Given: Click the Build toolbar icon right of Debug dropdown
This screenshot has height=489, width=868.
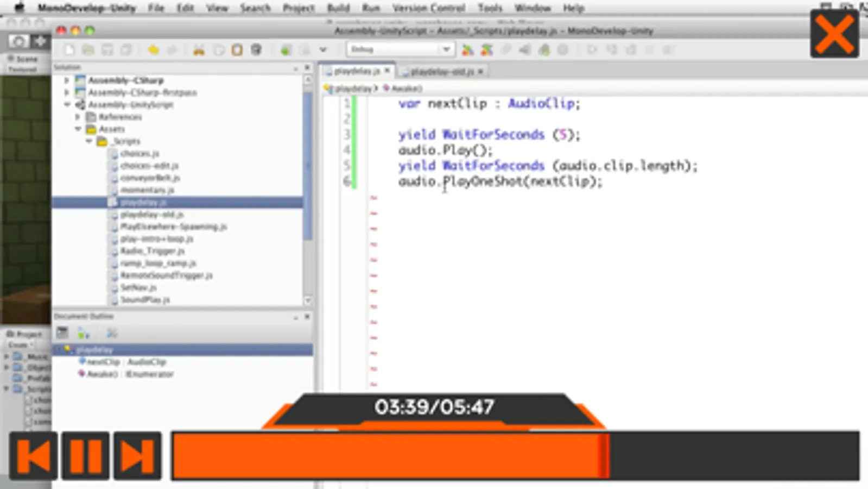Looking at the screenshot, I should 467,50.
